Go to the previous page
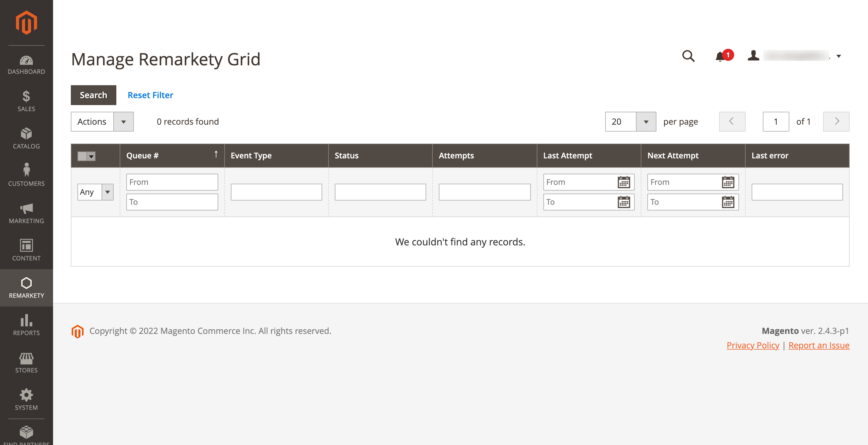Screen dimensions: 868x445 732,122
